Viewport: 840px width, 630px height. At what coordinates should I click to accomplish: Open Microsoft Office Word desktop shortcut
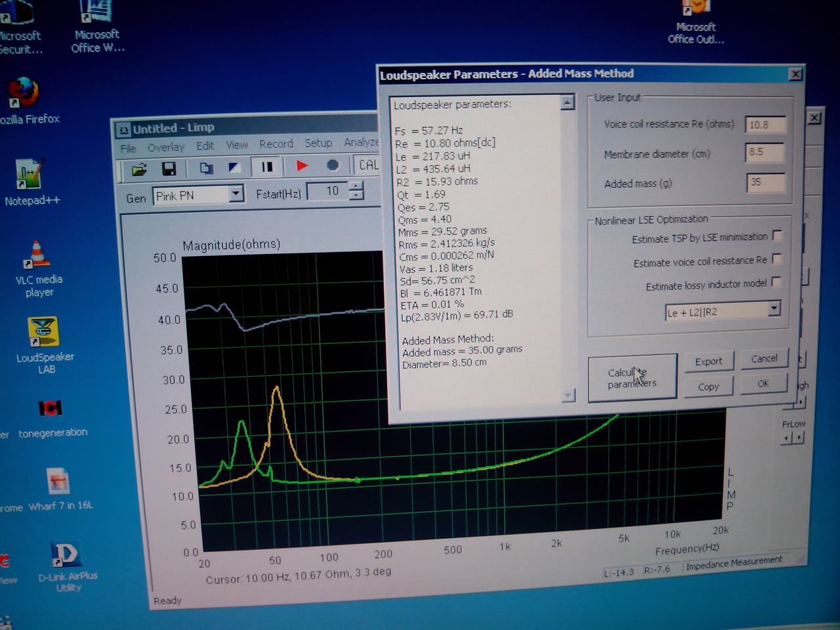(97, 26)
